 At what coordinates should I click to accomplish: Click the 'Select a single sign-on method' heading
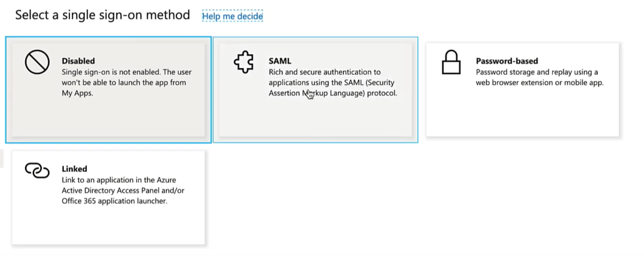pyautogui.click(x=102, y=15)
